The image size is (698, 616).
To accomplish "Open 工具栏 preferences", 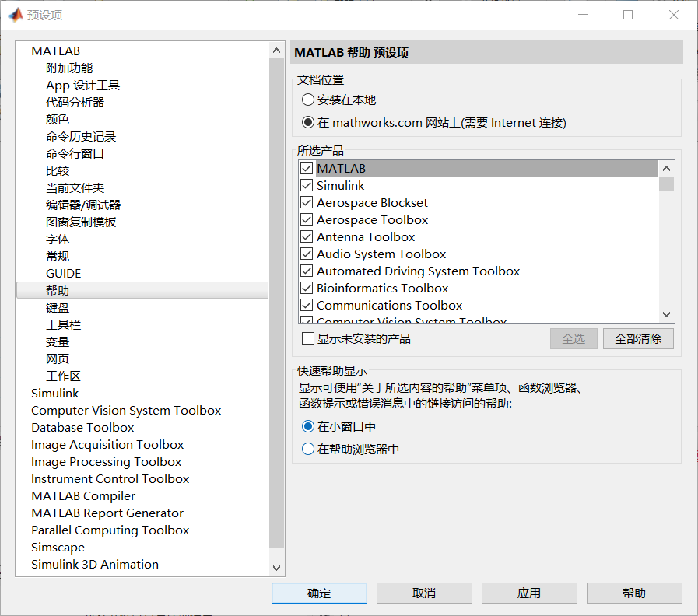I will (63, 324).
